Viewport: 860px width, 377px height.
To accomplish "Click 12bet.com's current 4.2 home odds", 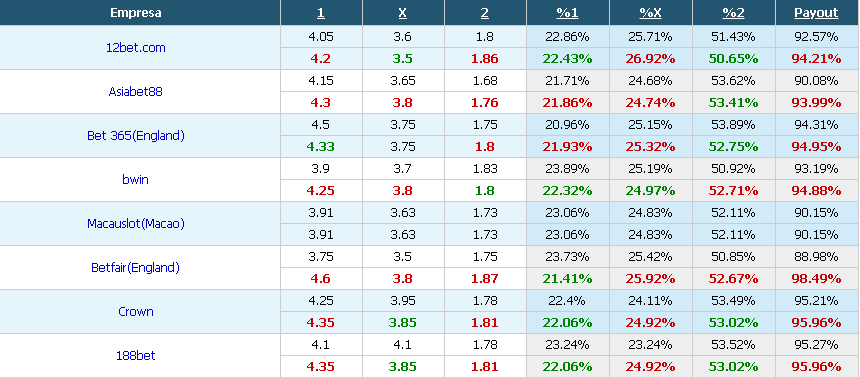I will point(321,59).
